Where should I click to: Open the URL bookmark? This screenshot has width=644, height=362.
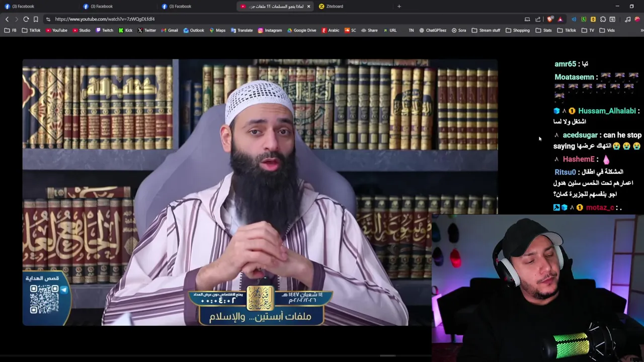coord(390,30)
